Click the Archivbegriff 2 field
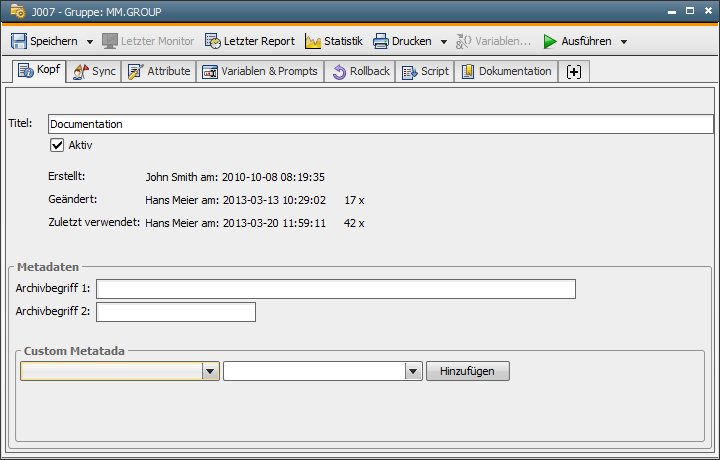The width and height of the screenshot is (720, 460). (x=176, y=312)
